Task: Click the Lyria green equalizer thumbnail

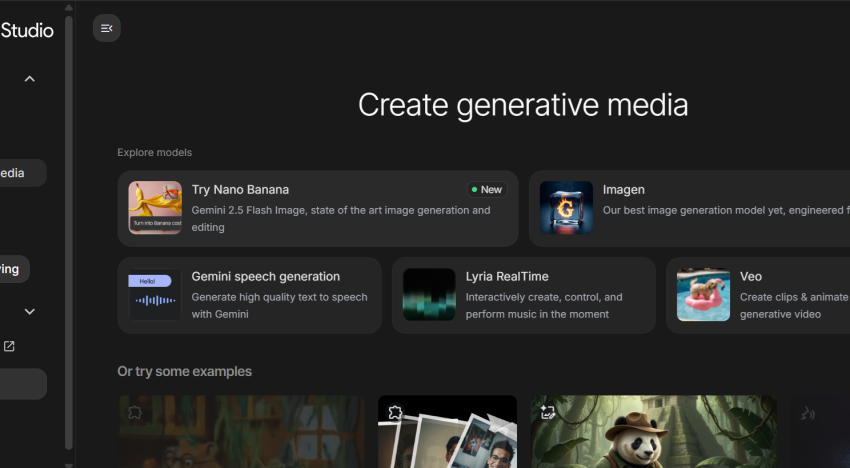Action: point(429,294)
